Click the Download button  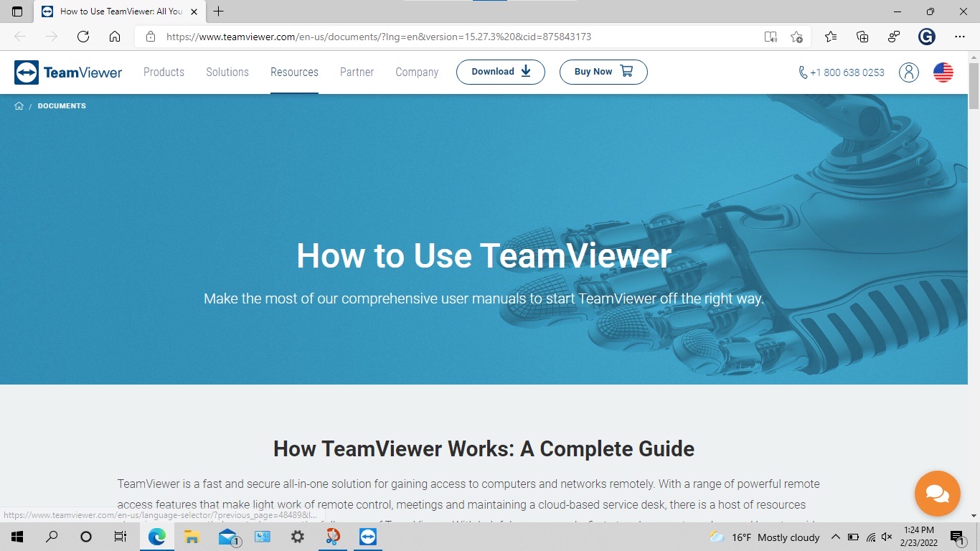(x=500, y=72)
